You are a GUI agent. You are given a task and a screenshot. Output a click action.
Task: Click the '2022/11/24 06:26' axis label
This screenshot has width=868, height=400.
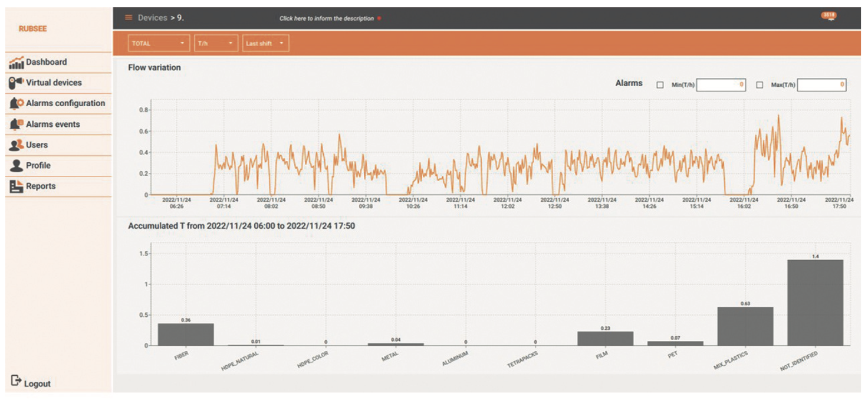coord(176,203)
